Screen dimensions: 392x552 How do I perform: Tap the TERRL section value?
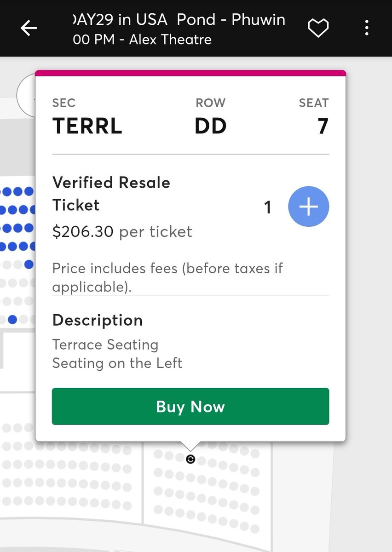pos(87,126)
